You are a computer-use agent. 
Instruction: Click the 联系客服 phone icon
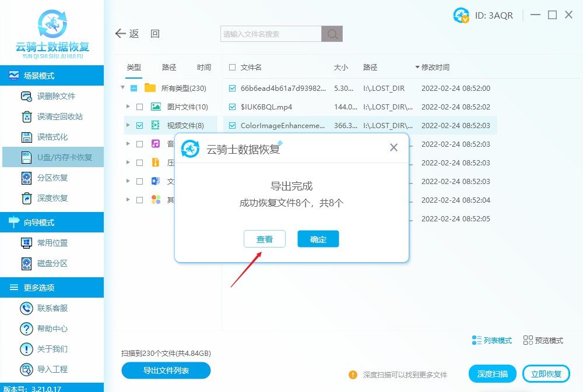(26, 308)
